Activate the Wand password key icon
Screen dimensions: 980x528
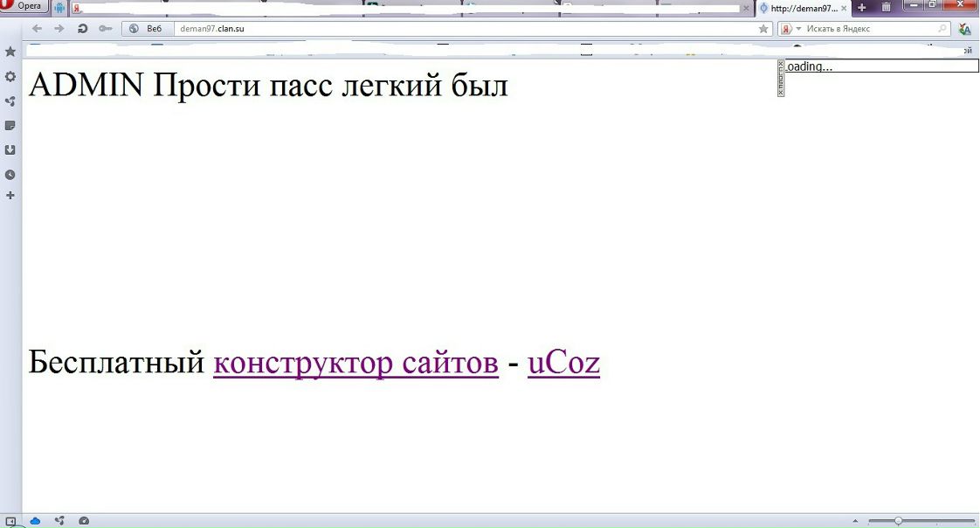(x=105, y=28)
